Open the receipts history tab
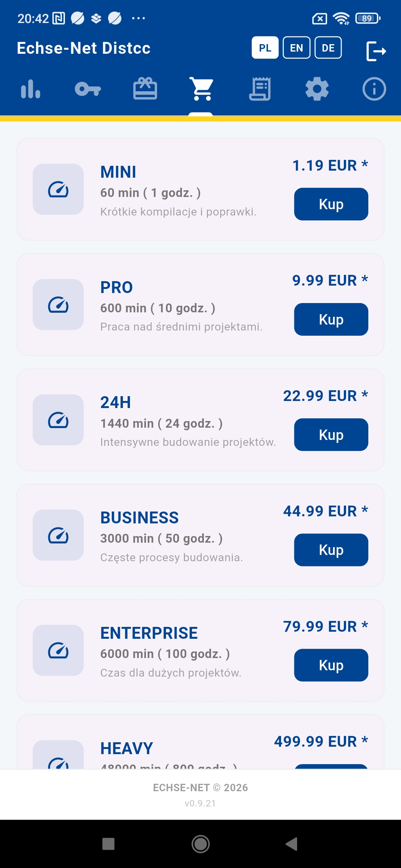The height and width of the screenshot is (868, 401). tap(260, 89)
